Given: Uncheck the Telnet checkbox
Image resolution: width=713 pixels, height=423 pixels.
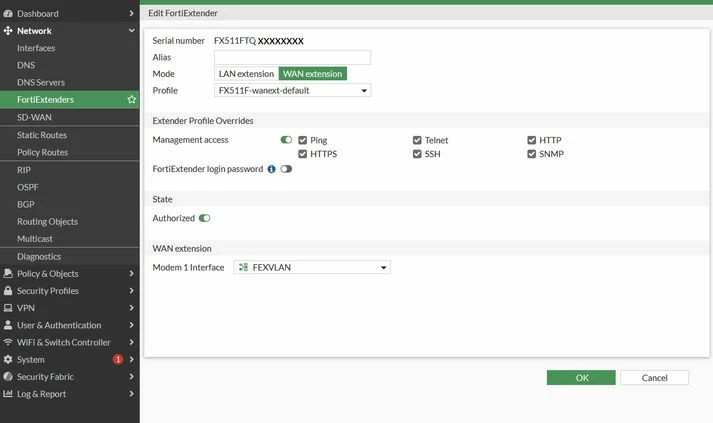Looking at the screenshot, I should tap(417, 140).
